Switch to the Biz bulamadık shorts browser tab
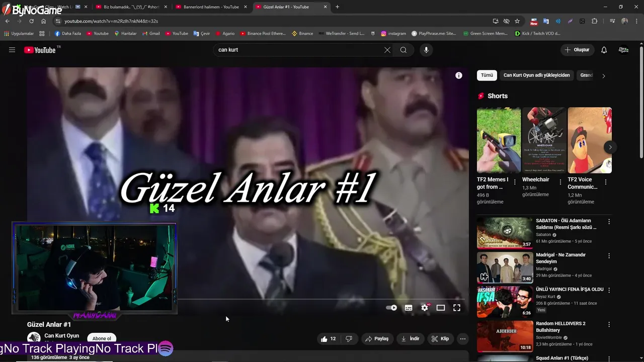The width and height of the screenshot is (644, 362). click(131, 7)
